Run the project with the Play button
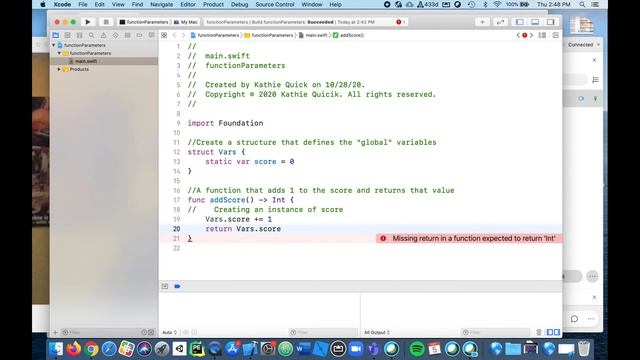Viewport: 640px width, 360px height. [87, 22]
